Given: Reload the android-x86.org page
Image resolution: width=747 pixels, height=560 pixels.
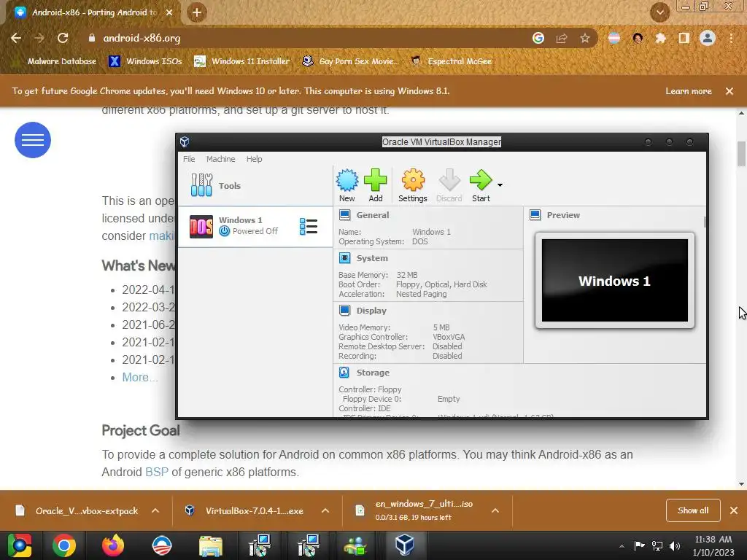Looking at the screenshot, I should coord(63,38).
